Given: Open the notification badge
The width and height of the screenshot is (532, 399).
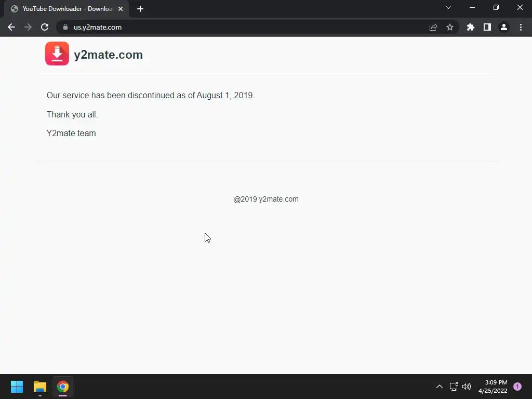Looking at the screenshot, I should (x=517, y=387).
